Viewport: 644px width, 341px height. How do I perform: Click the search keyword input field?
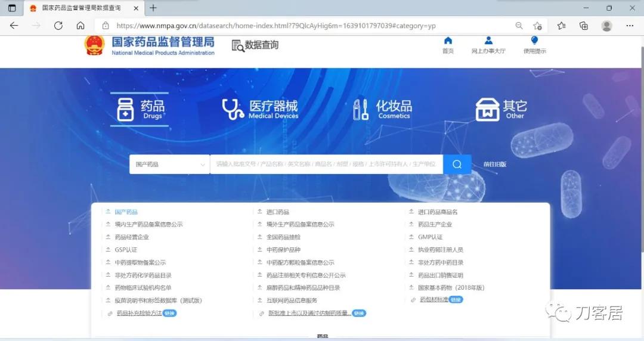pyautogui.click(x=327, y=165)
